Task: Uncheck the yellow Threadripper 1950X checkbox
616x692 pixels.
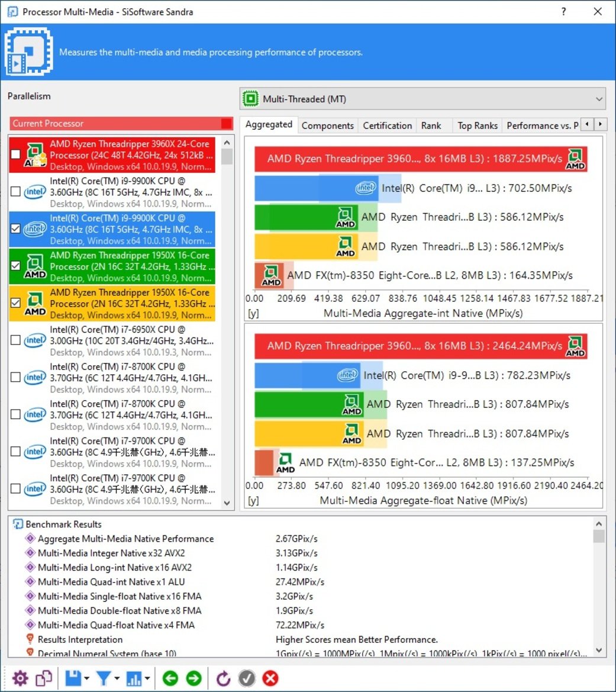Action: [15, 302]
